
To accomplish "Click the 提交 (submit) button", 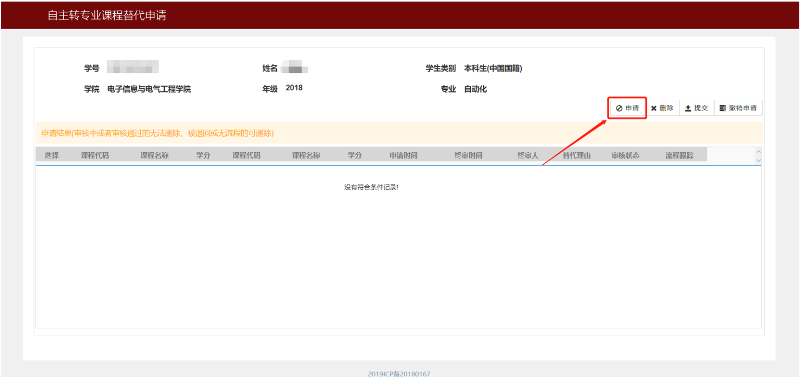I will 696,108.
